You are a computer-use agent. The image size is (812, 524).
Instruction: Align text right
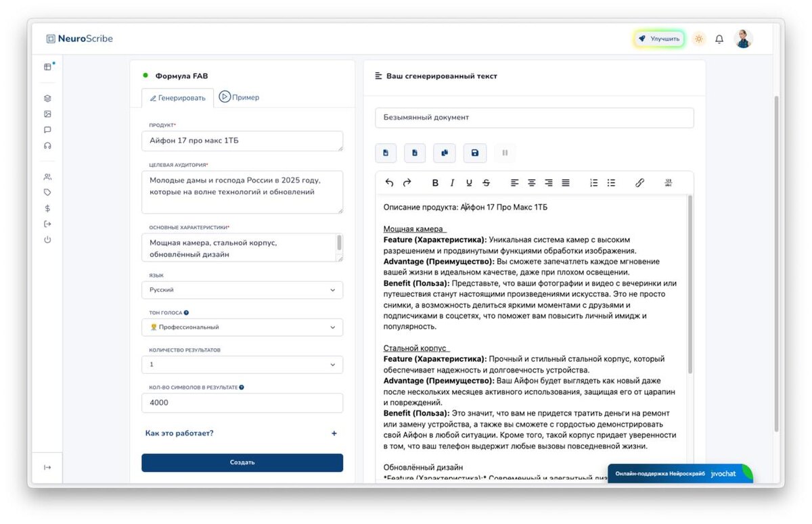tap(549, 183)
